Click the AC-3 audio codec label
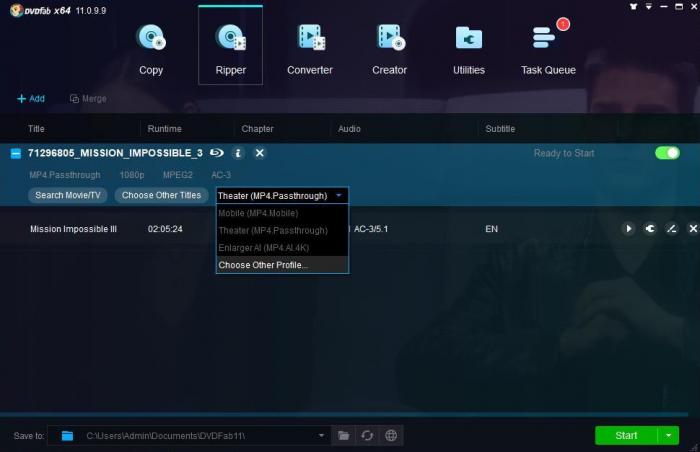Screen dimensions: 700x452 tap(221, 175)
